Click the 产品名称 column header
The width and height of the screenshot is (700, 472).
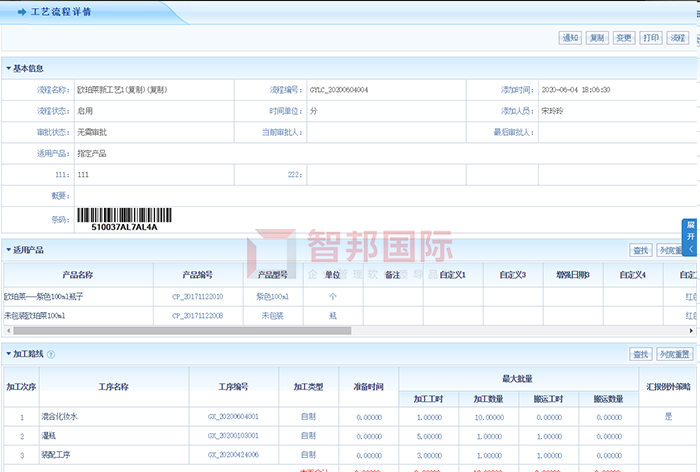point(77,274)
